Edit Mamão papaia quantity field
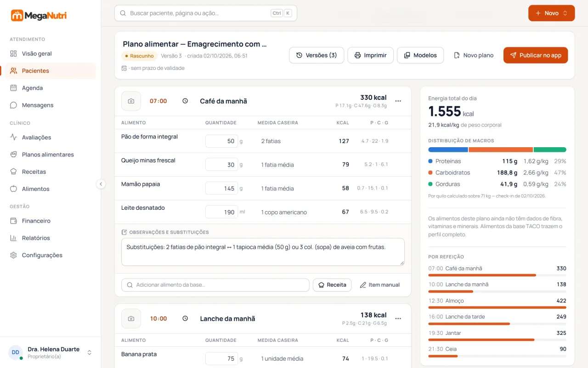The width and height of the screenshot is (588, 368). click(x=221, y=188)
